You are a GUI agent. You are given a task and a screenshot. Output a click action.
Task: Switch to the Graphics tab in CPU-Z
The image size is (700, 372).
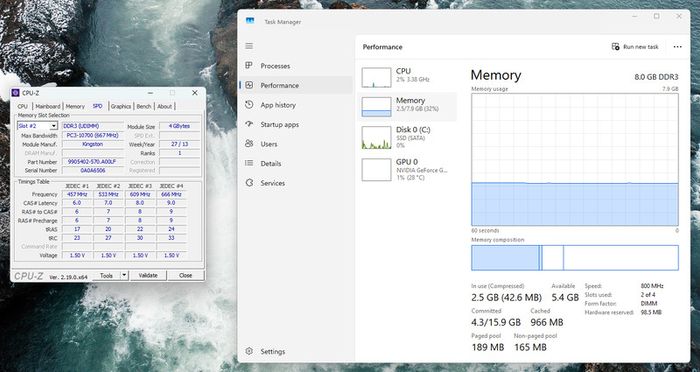point(121,106)
